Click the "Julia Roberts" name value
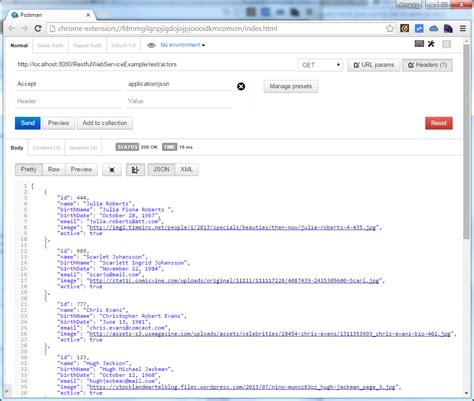474x401 pixels. click(x=108, y=204)
